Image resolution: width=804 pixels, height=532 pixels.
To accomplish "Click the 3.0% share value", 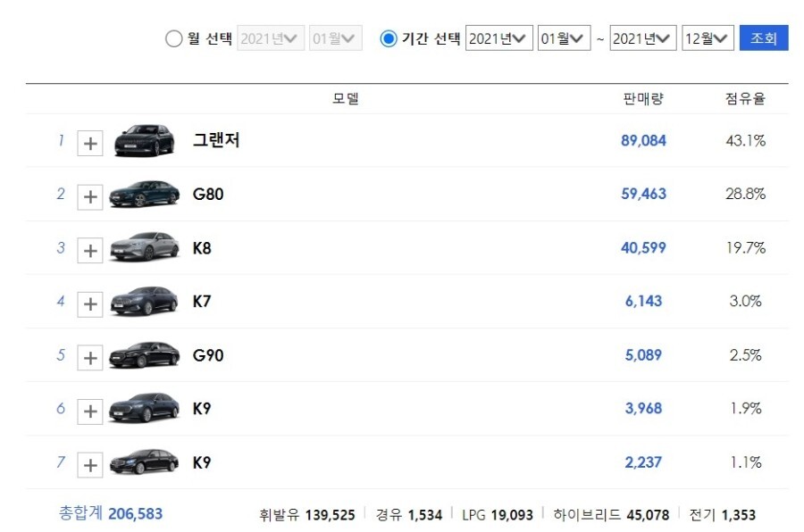I will pos(746,301).
